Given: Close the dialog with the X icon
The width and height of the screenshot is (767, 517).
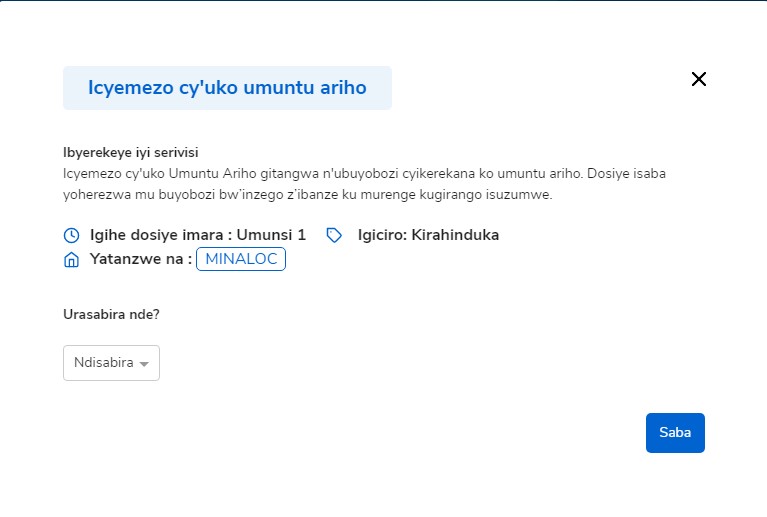Looking at the screenshot, I should point(699,79).
